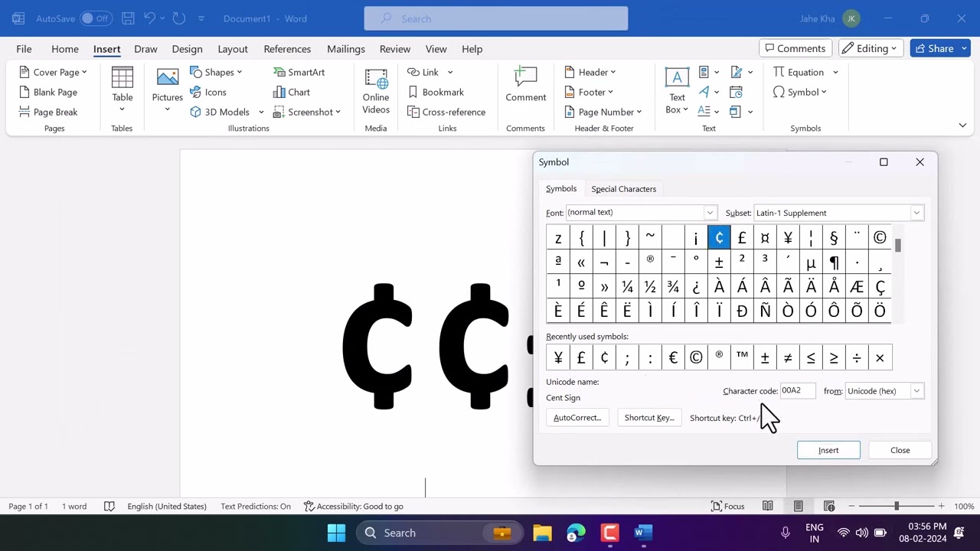The height and width of the screenshot is (551, 980).
Task: Switch to the Special Characters tab
Action: tap(623, 189)
